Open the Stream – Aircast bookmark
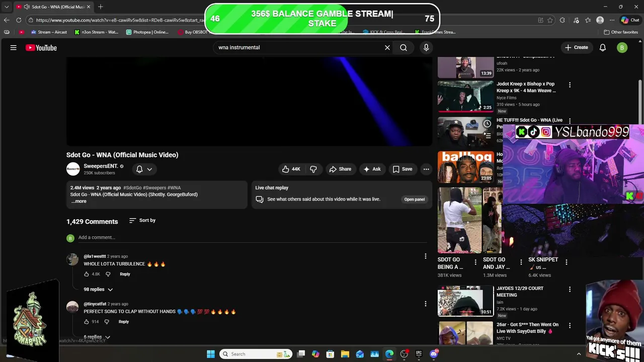644x362 pixels. click(x=49, y=32)
